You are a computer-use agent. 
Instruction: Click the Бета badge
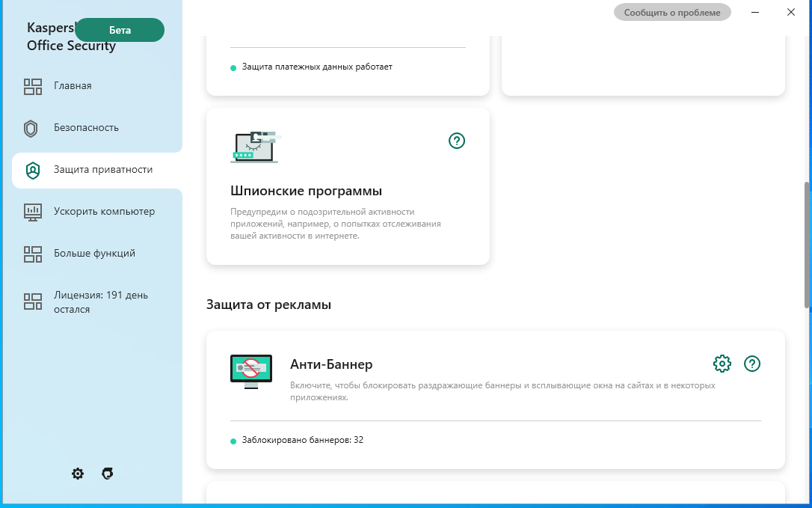click(120, 30)
